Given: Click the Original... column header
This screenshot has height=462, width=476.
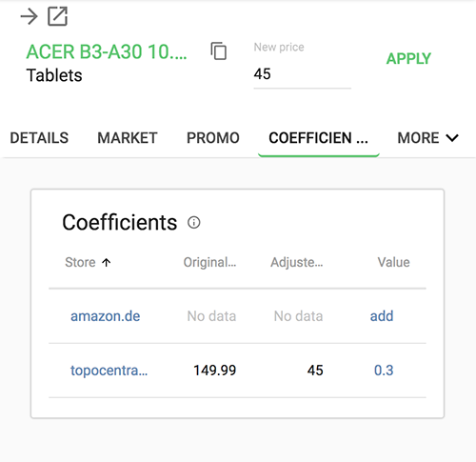Looking at the screenshot, I should (209, 263).
